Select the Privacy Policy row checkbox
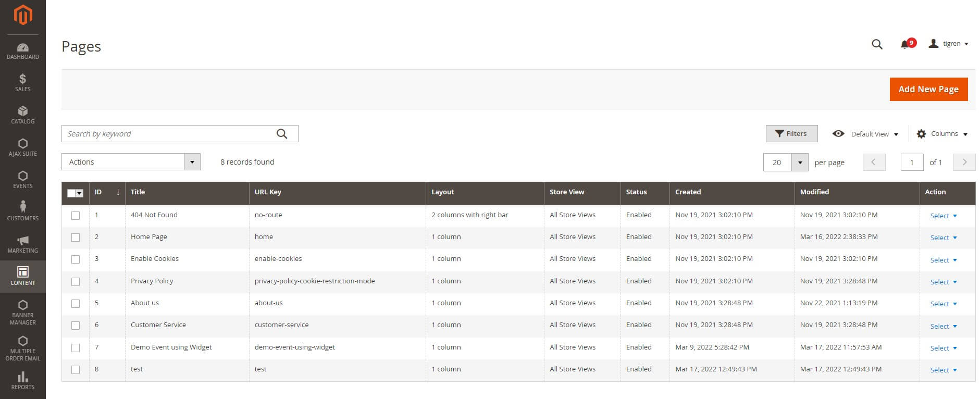Viewport: 980px width, 399px height. coord(76,282)
